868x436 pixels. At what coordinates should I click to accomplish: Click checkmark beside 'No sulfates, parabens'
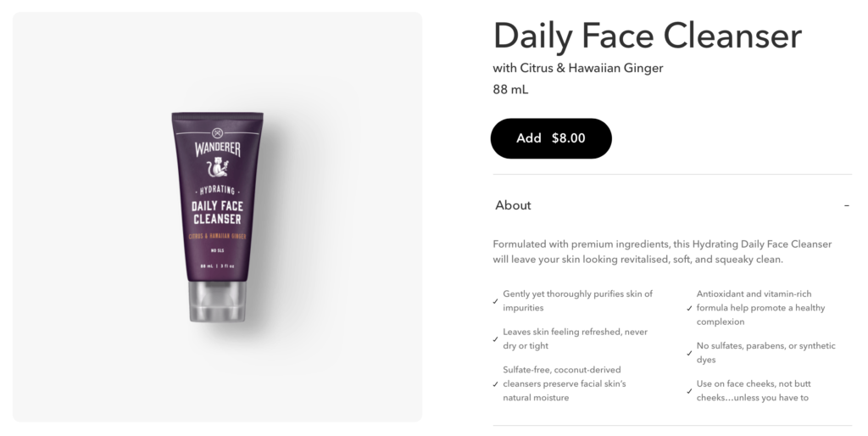point(689,353)
